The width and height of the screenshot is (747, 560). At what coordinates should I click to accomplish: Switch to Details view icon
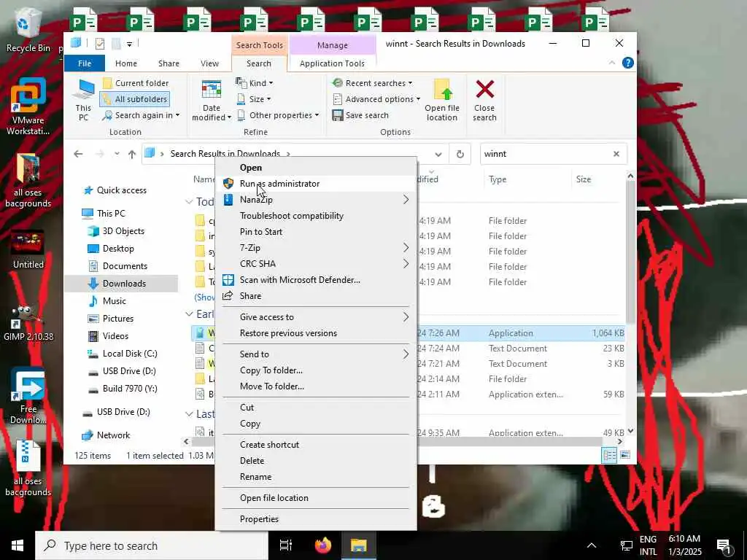tap(609, 455)
